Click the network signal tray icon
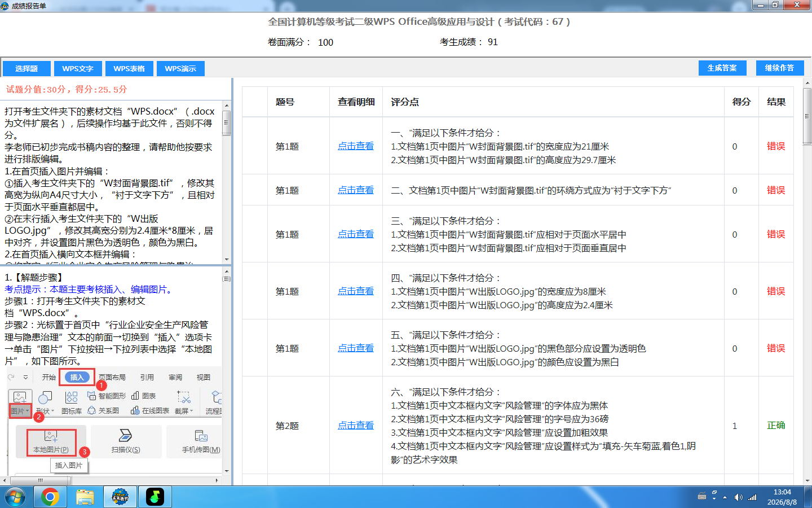Viewport: 812px width, 508px height. click(x=752, y=497)
